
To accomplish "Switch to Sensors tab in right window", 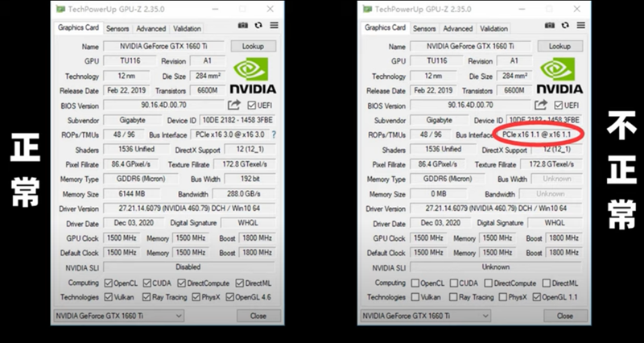I will coord(424,28).
